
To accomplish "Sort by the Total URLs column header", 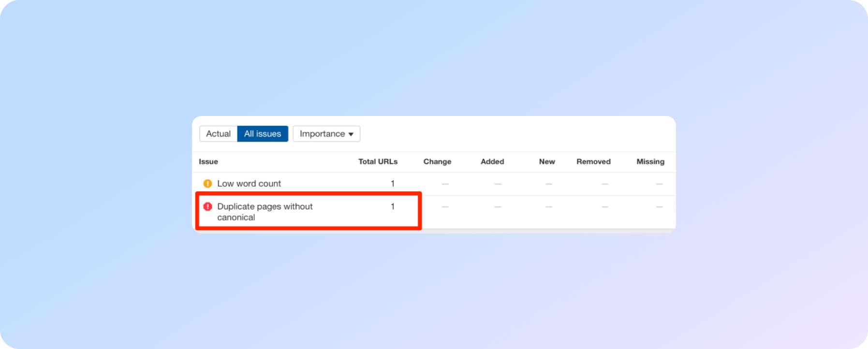I will click(378, 161).
